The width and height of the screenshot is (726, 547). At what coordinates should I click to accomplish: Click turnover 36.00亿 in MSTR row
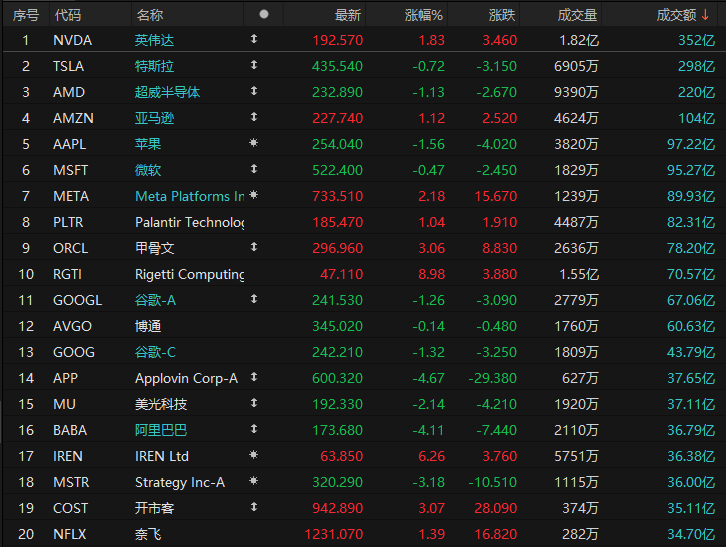click(691, 482)
